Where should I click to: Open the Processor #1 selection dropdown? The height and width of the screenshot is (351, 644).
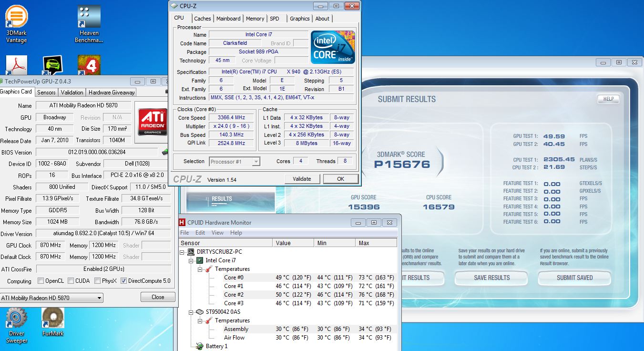tap(235, 162)
